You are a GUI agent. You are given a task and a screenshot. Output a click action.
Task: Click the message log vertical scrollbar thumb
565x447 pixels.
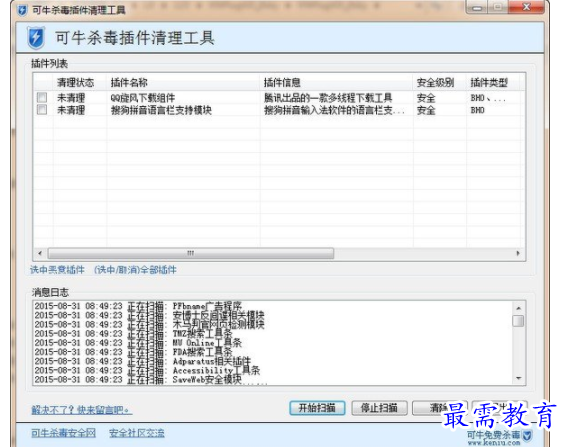pos(518,321)
